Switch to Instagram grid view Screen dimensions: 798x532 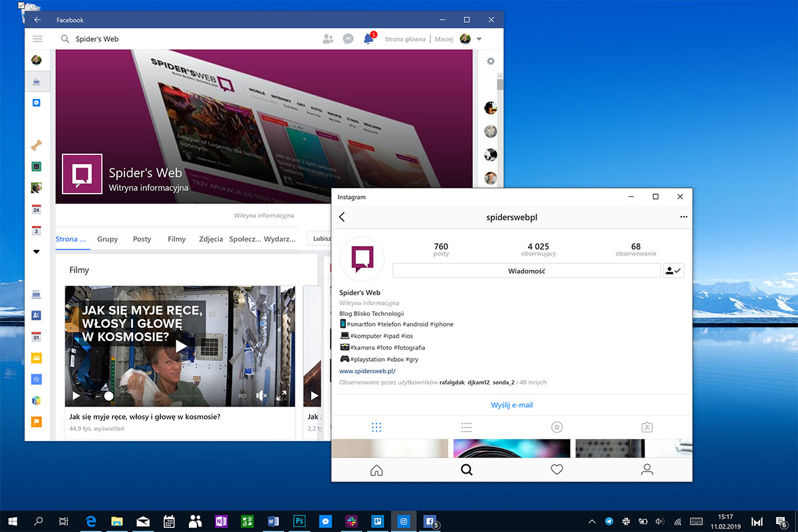[x=376, y=427]
